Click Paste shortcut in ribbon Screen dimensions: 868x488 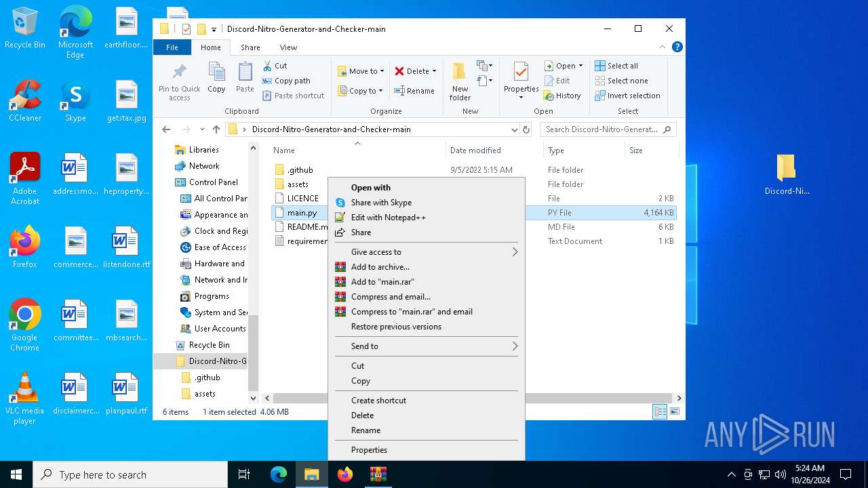point(294,96)
